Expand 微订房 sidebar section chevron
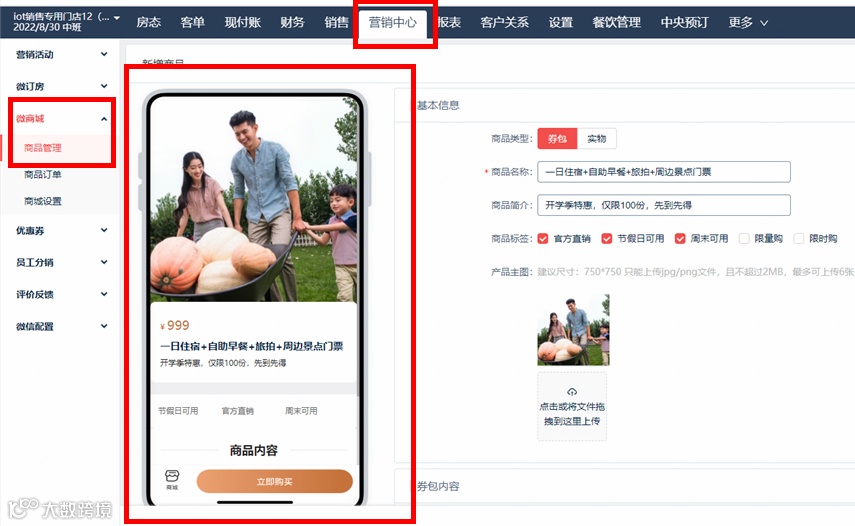This screenshot has width=855, height=526. pyautogui.click(x=104, y=86)
